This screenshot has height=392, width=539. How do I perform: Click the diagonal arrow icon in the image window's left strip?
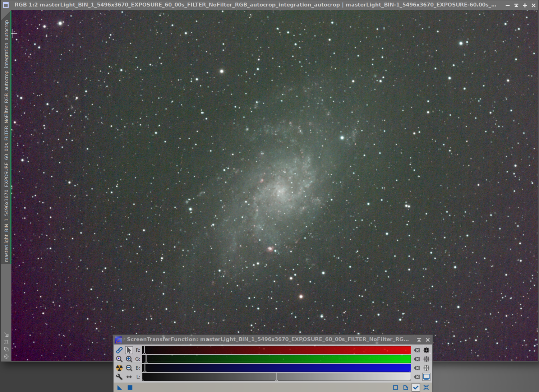click(6, 335)
